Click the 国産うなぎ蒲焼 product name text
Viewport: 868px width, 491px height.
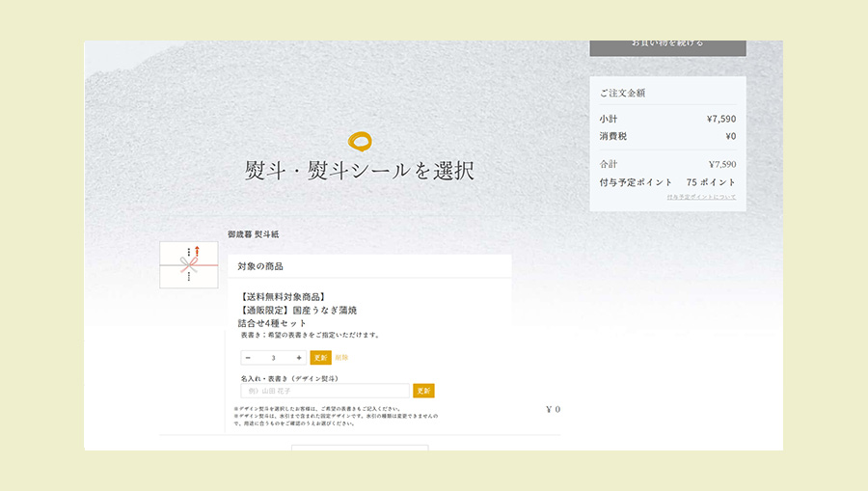[x=298, y=310]
